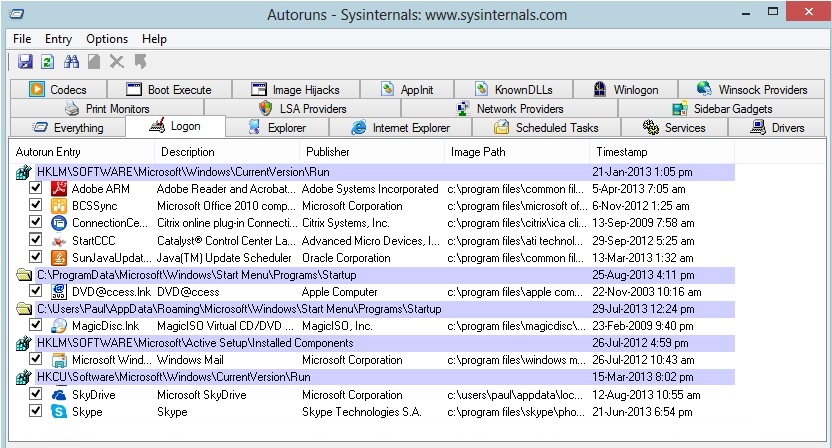
Task: Open the Entry menu
Action: click(x=58, y=39)
